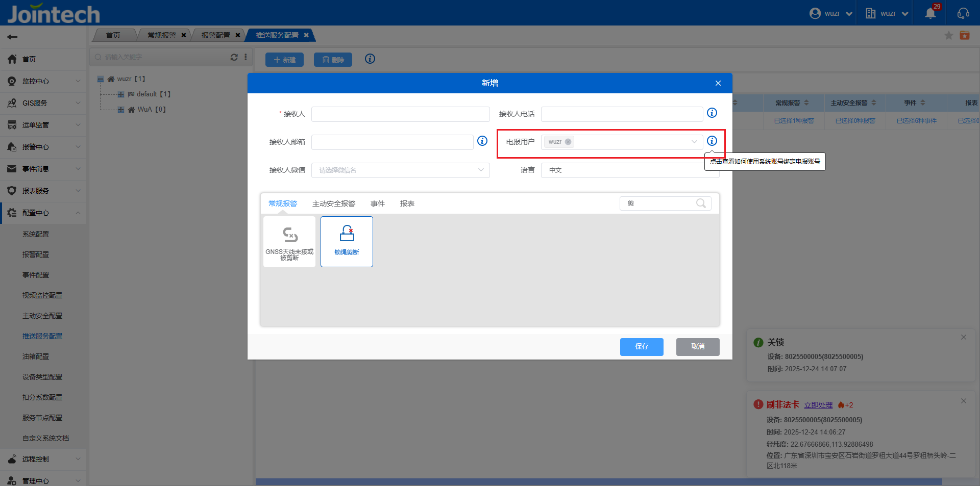Switch to the 报表 tab in dialog
Viewport: 980px width, 486px height.
click(x=407, y=203)
